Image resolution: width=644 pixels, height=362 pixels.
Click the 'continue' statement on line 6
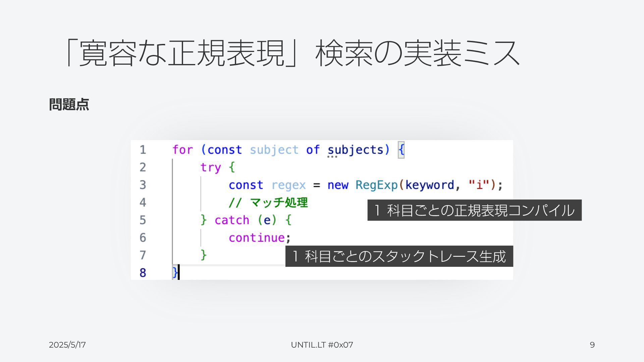[257, 238]
